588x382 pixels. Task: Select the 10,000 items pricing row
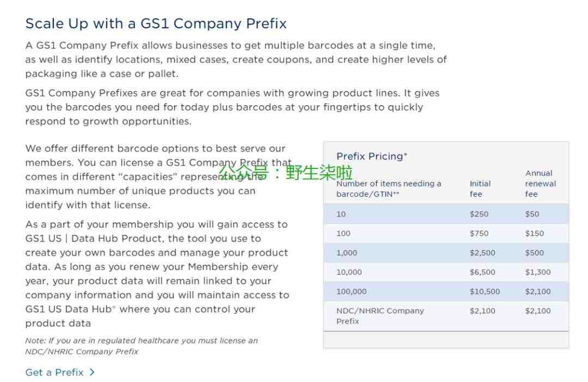pyautogui.click(x=446, y=272)
